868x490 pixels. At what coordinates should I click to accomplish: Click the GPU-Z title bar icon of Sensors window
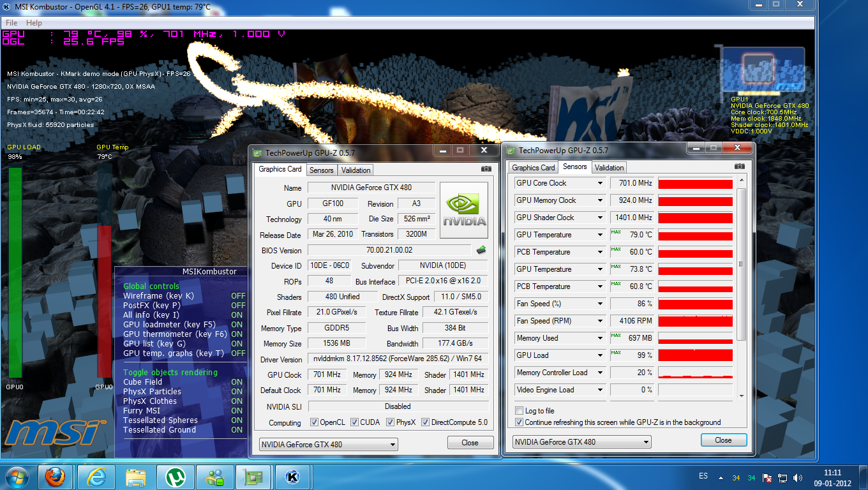(x=511, y=151)
